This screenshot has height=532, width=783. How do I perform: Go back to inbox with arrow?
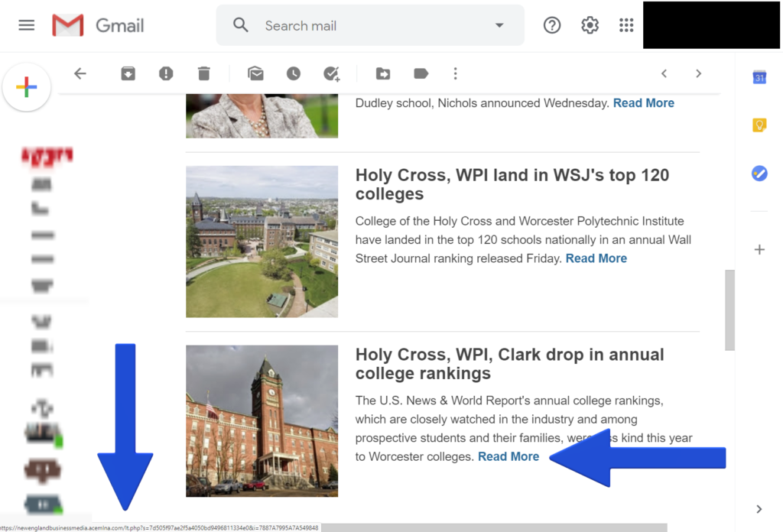tap(80, 73)
